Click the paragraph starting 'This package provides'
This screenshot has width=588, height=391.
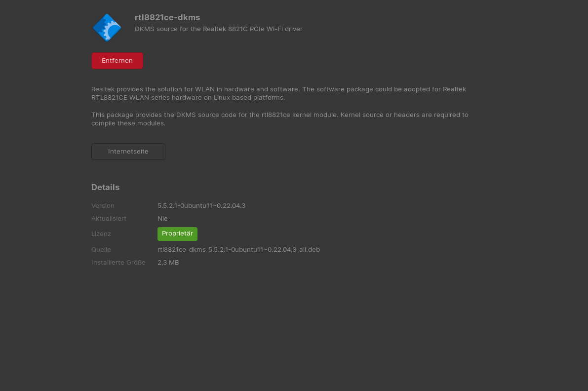click(280, 119)
